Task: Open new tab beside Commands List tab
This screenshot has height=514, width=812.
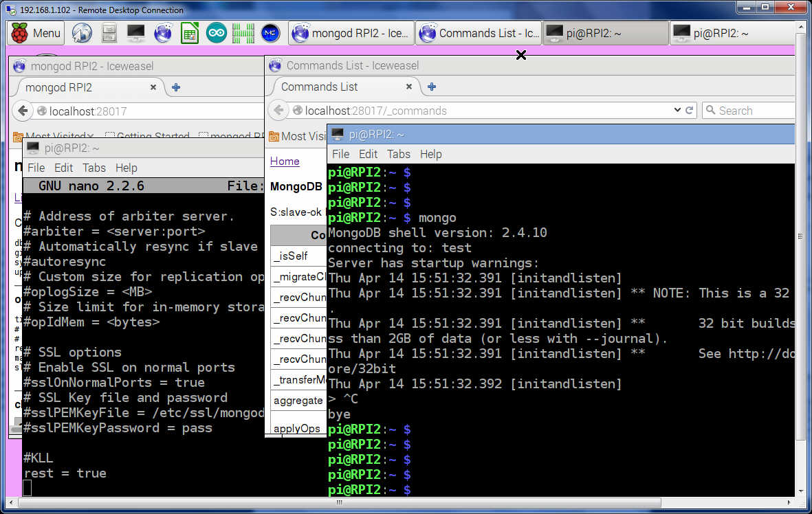Action: coord(432,87)
